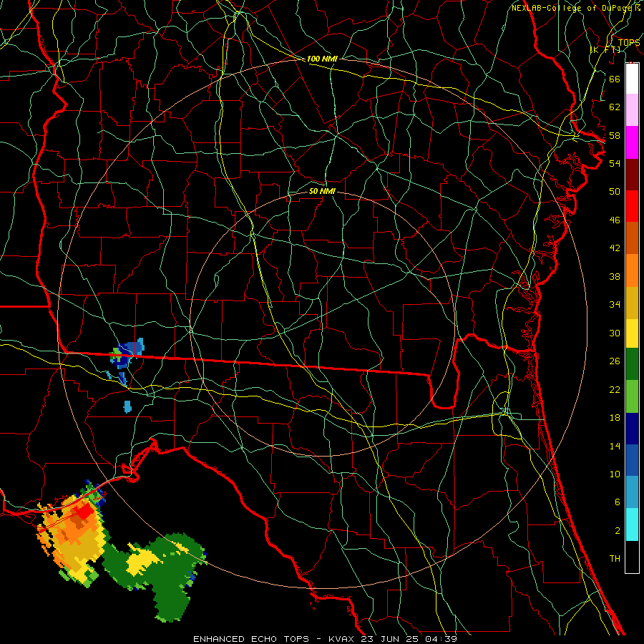Image resolution: width=644 pixels, height=644 pixels.
Task: Click the "ENHANCED ECHO TOPS" product title
Action: click(x=251, y=639)
